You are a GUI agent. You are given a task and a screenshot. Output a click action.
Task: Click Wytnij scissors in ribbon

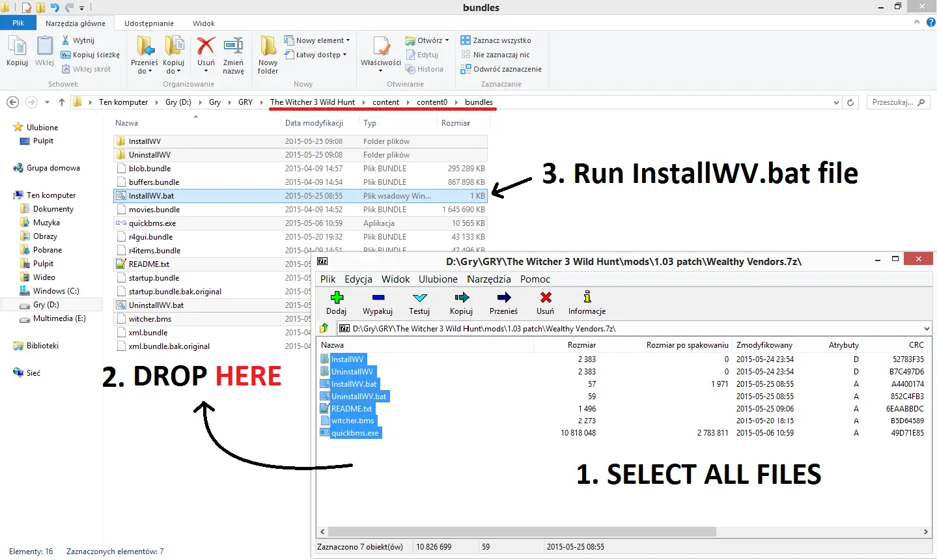tap(78, 40)
